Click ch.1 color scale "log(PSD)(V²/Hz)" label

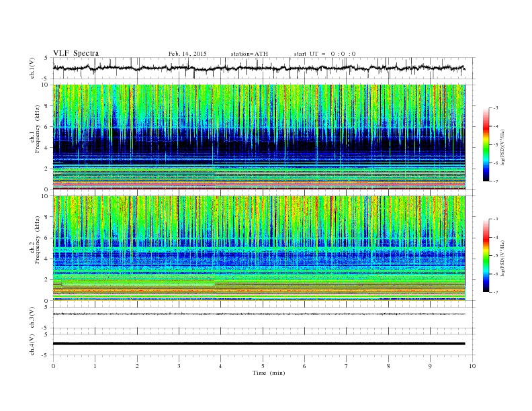503,147
